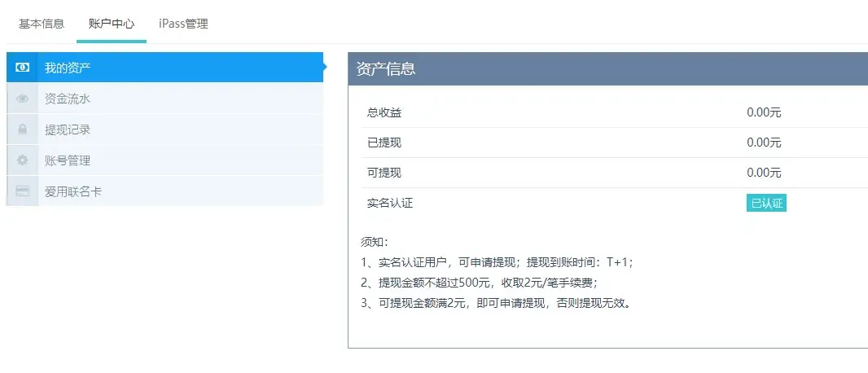Click the gear icon beside 账号管理

pos(23,160)
